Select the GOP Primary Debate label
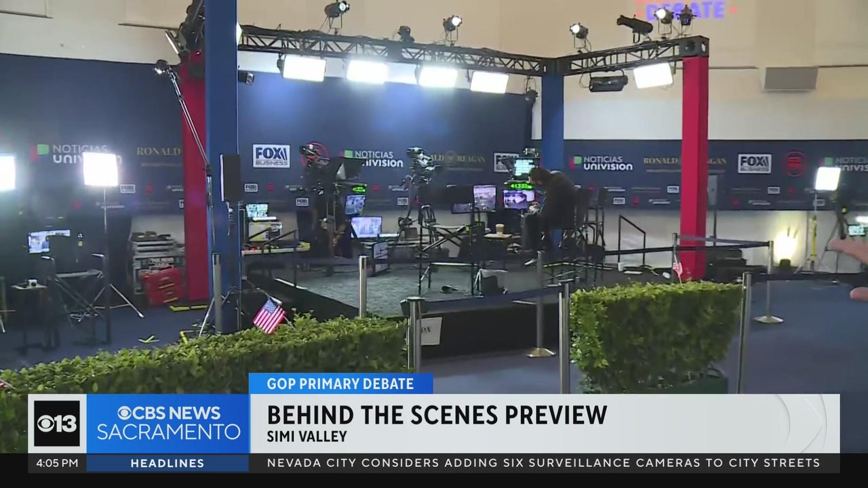This screenshot has width=868, height=488. click(x=340, y=384)
